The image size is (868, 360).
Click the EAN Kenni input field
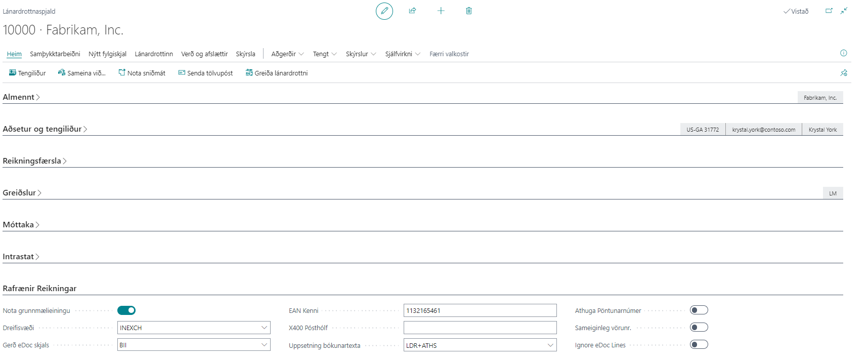480,310
